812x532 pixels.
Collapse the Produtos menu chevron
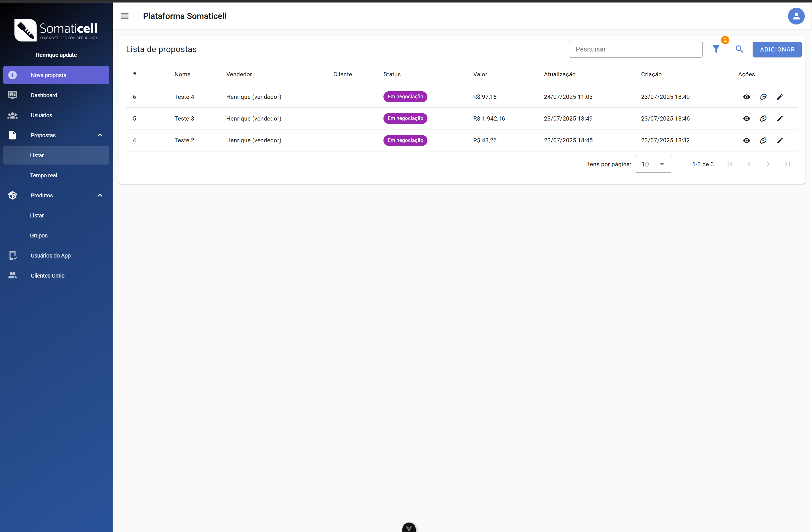(100, 195)
